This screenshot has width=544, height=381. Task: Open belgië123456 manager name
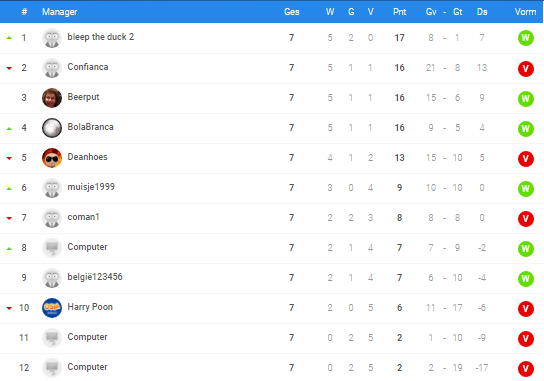pos(95,277)
